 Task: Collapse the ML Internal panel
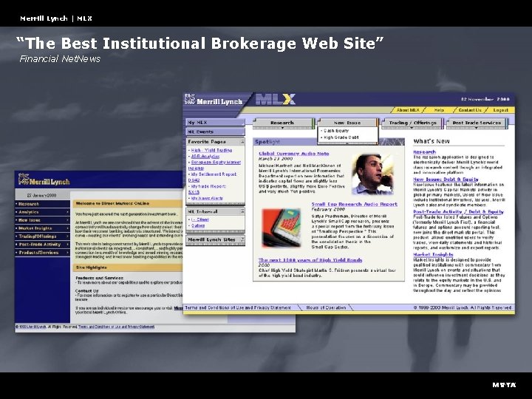pos(242,211)
